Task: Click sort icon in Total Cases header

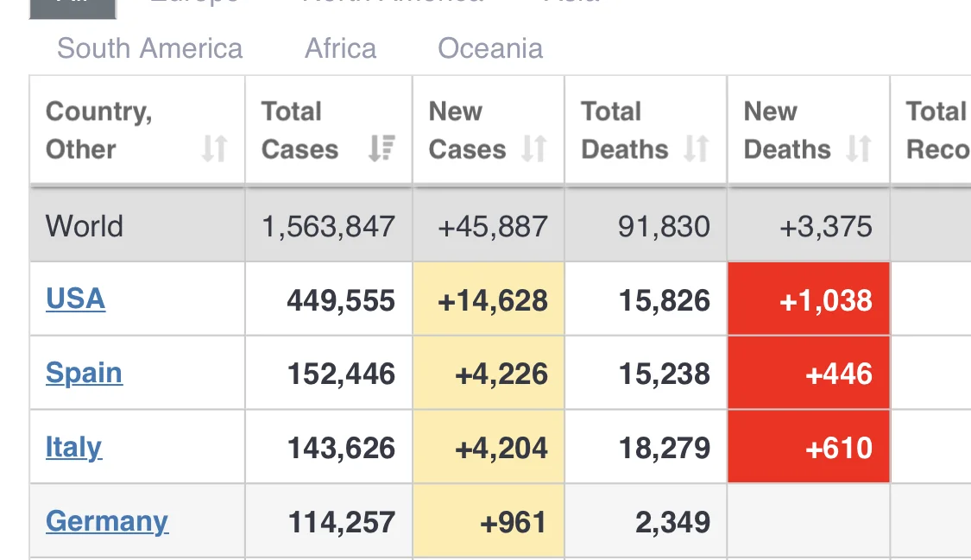Action: tap(381, 149)
